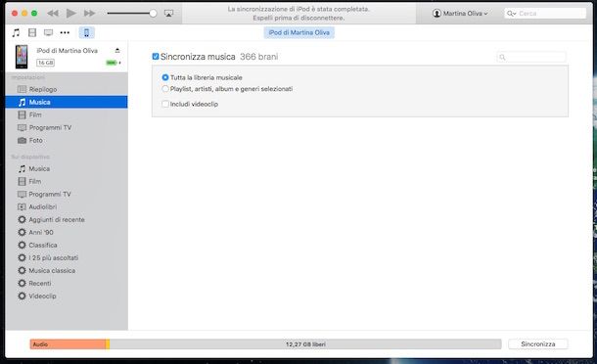Eject the iPod with the eject icon

(x=117, y=50)
